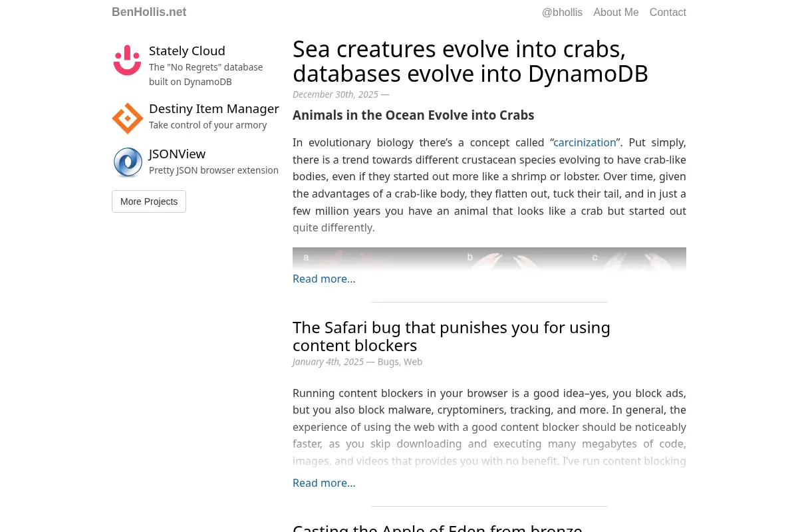This screenshot has height=532, width=798.
Task: Open the JSONView project title link
Action: (177, 154)
